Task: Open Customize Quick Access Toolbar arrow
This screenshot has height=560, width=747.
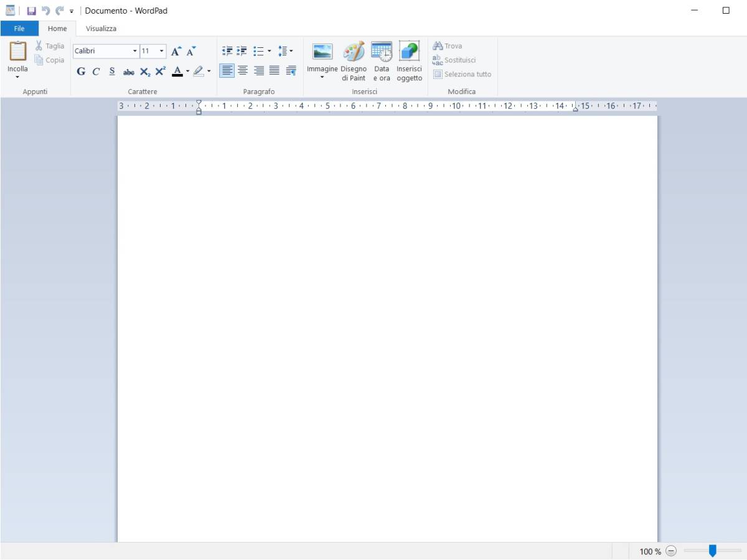Action: tap(72, 11)
